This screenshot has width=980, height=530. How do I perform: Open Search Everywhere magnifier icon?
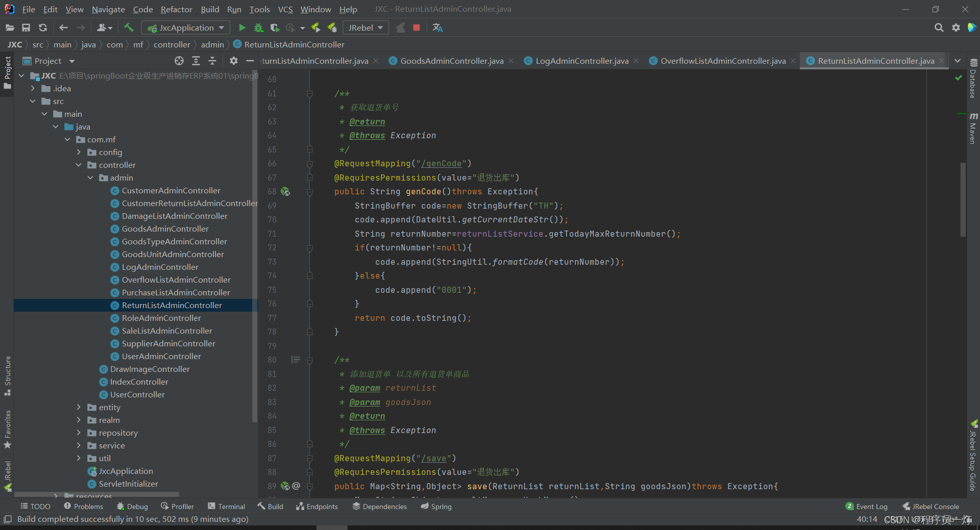pos(939,28)
